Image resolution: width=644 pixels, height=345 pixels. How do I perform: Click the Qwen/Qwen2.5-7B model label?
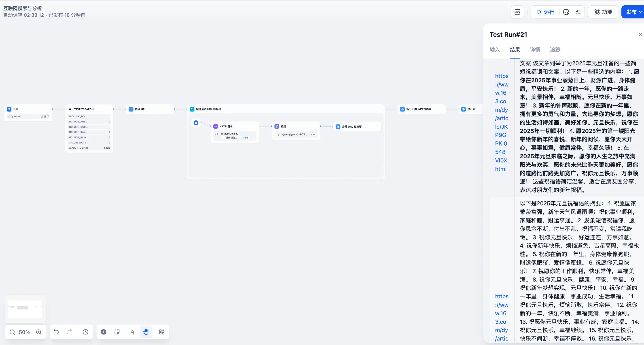(x=294, y=135)
